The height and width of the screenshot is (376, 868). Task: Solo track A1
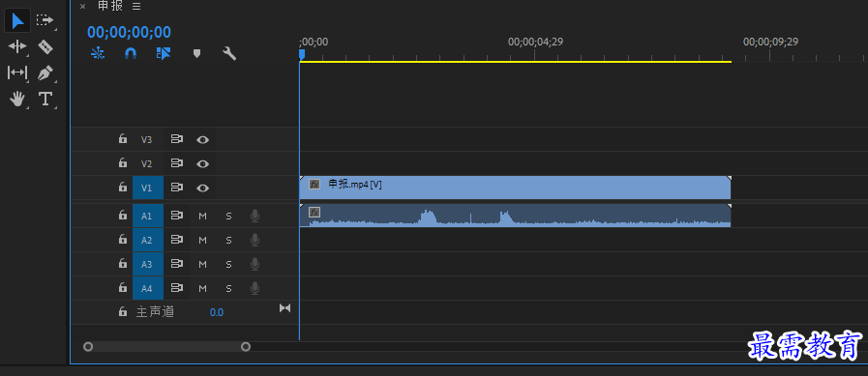[228, 216]
